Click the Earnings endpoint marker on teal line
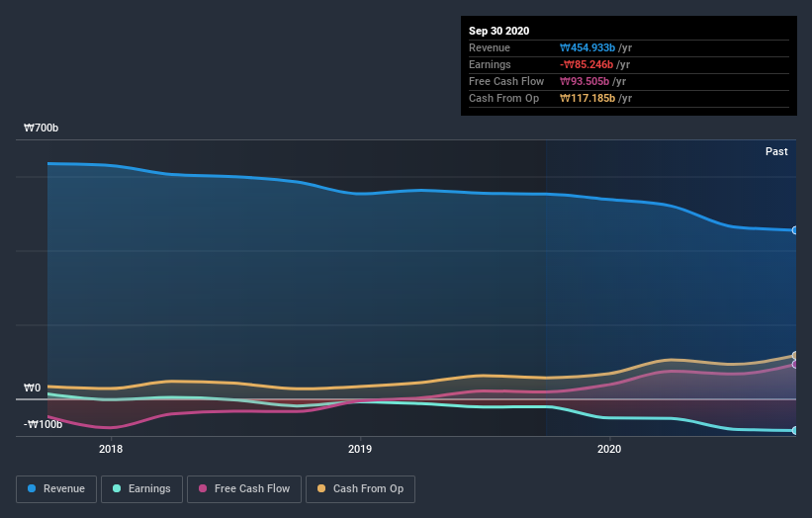Image resolution: width=812 pixels, height=518 pixels. click(x=795, y=431)
